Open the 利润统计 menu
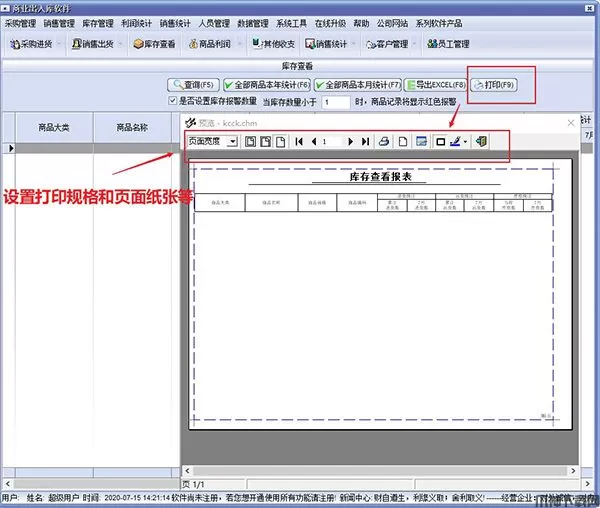Viewport: 600px width, 508px height. pyautogui.click(x=137, y=23)
